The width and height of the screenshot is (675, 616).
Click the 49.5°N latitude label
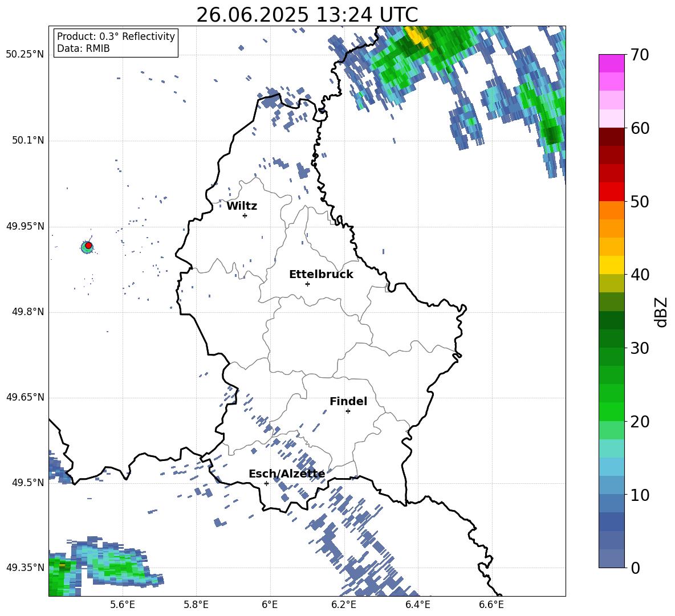click(29, 483)
